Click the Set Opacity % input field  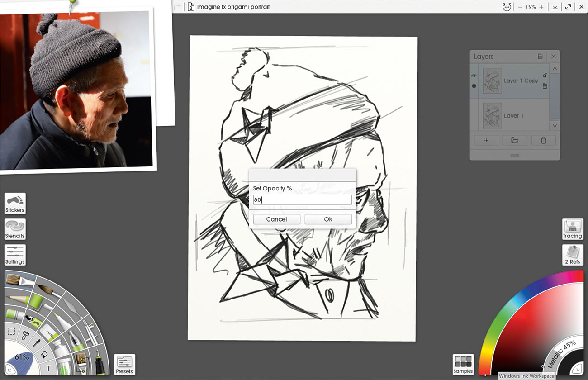point(302,200)
